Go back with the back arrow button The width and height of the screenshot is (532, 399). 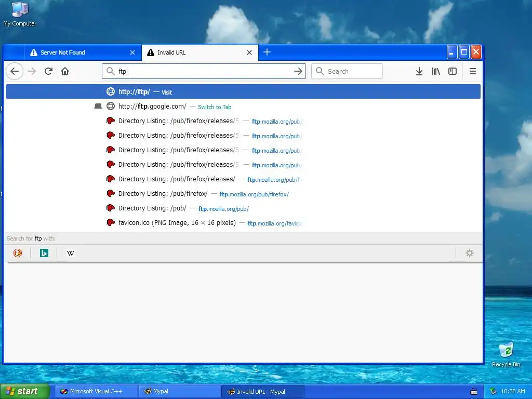click(15, 71)
